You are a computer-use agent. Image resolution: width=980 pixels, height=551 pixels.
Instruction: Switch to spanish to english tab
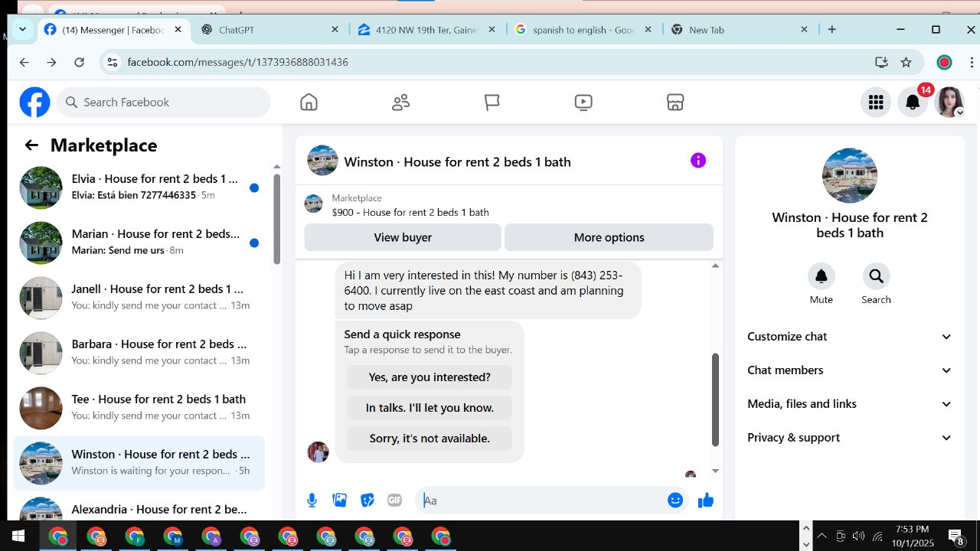tap(583, 30)
